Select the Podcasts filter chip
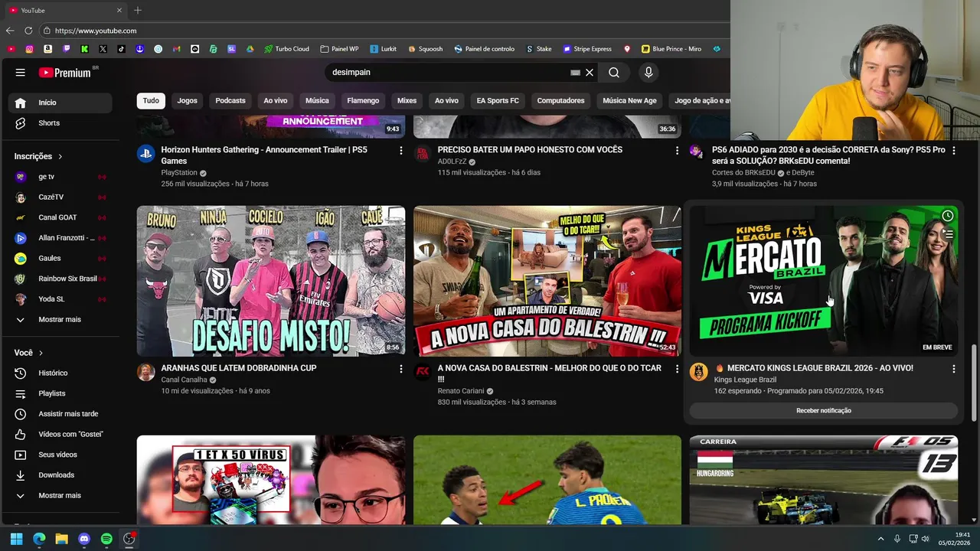 click(x=230, y=100)
